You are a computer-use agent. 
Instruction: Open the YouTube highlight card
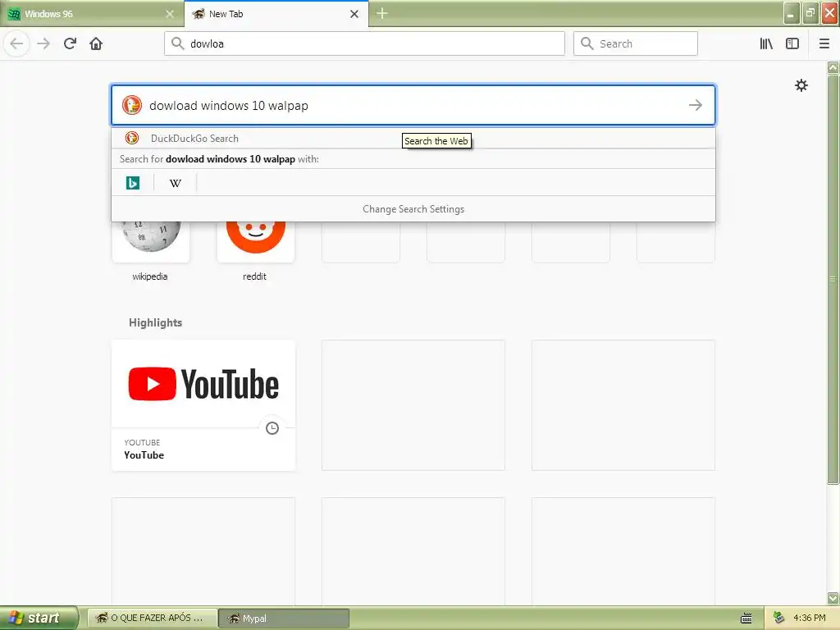point(203,405)
